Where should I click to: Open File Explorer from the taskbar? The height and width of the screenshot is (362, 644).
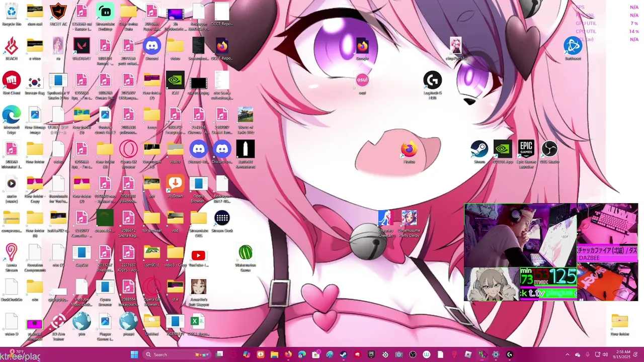tap(274, 354)
